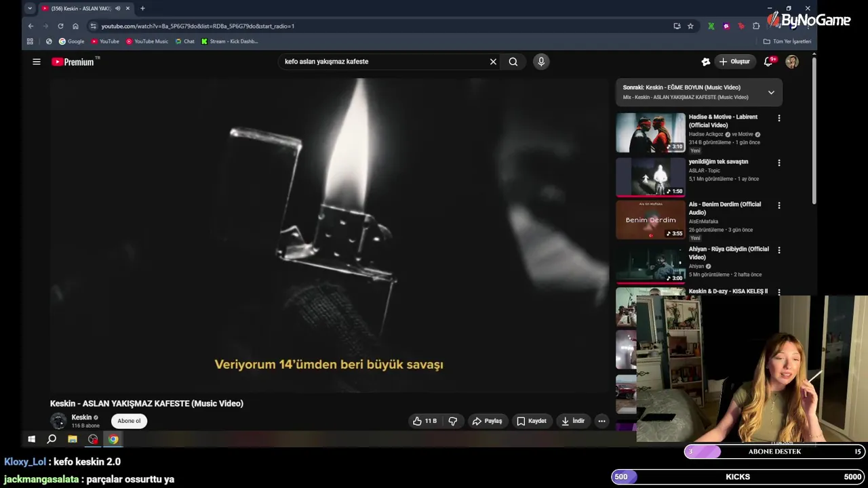
Task: Reload the page
Action: 60,26
